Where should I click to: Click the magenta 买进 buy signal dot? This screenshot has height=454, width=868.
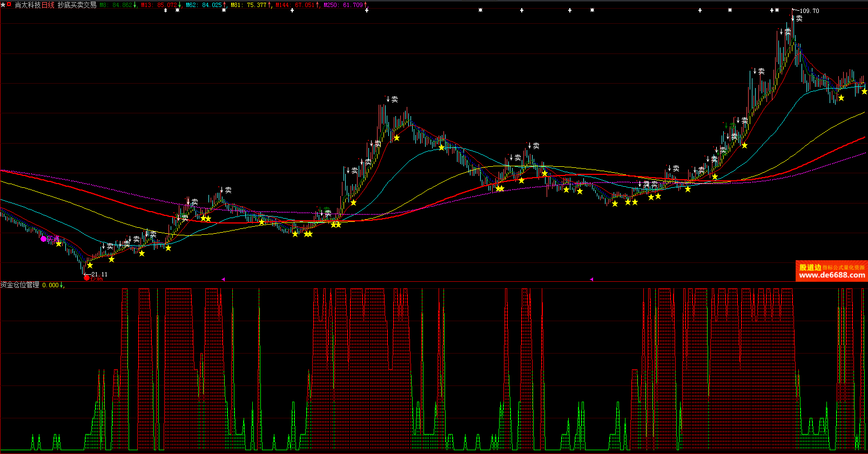pos(44,239)
